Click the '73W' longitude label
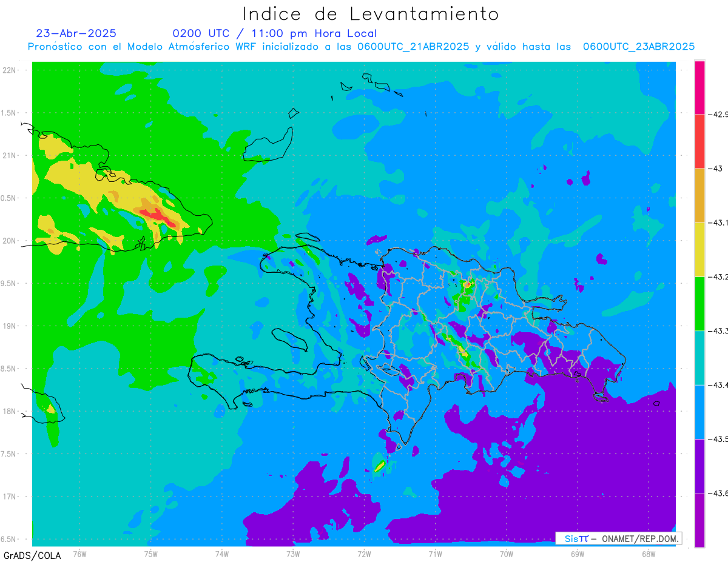728x562 pixels. 293,554
